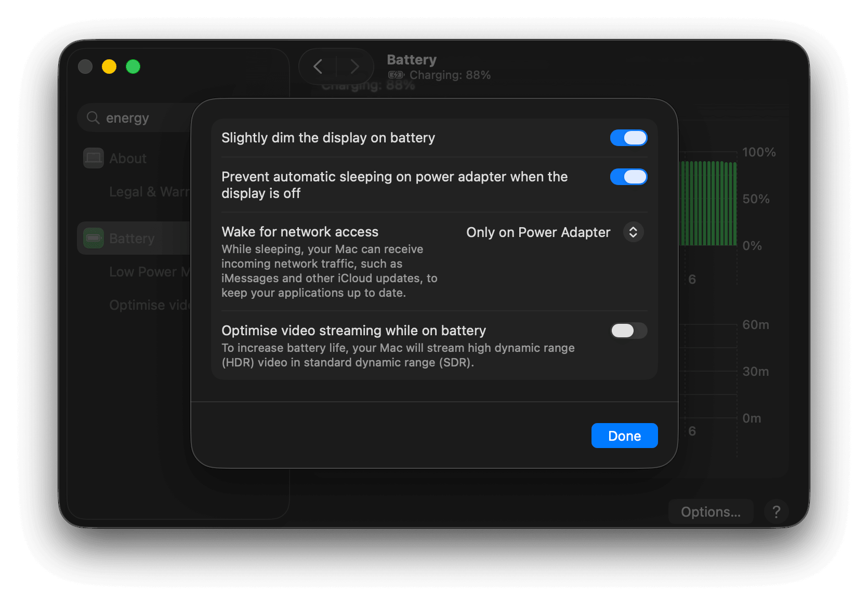868x605 pixels.
Task: Click the yellow minimize window button
Action: [109, 67]
